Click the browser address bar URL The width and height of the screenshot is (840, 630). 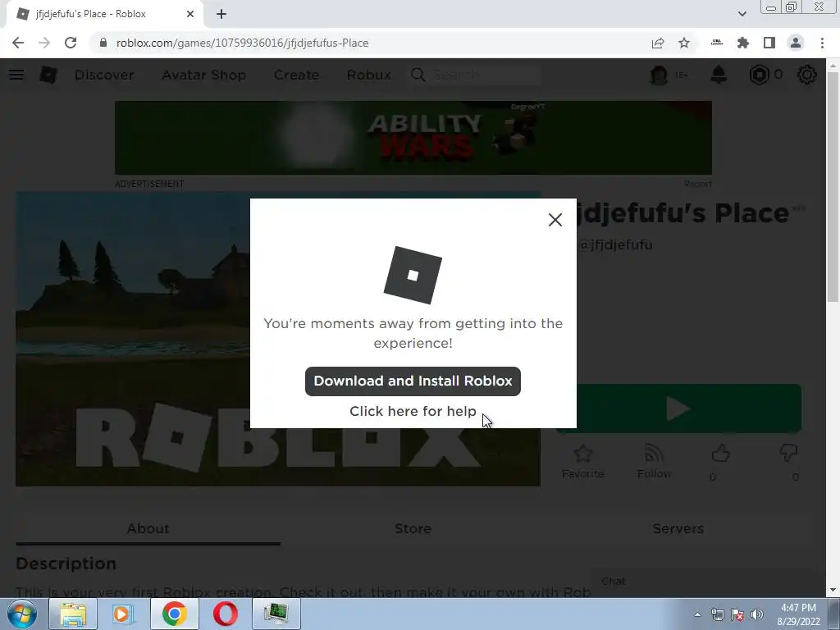click(x=242, y=43)
